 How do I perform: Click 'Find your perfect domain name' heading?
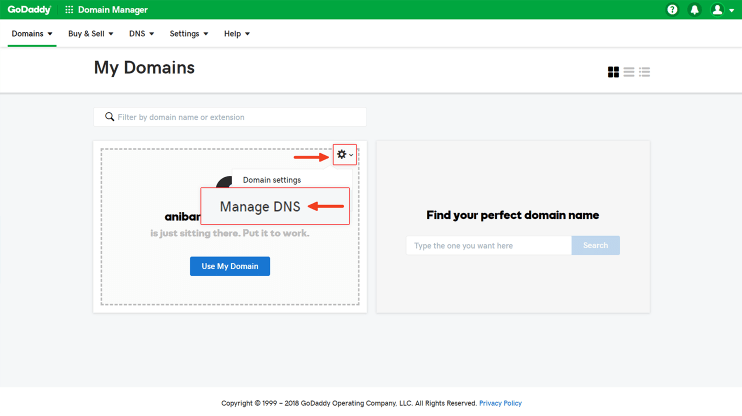tap(512, 215)
